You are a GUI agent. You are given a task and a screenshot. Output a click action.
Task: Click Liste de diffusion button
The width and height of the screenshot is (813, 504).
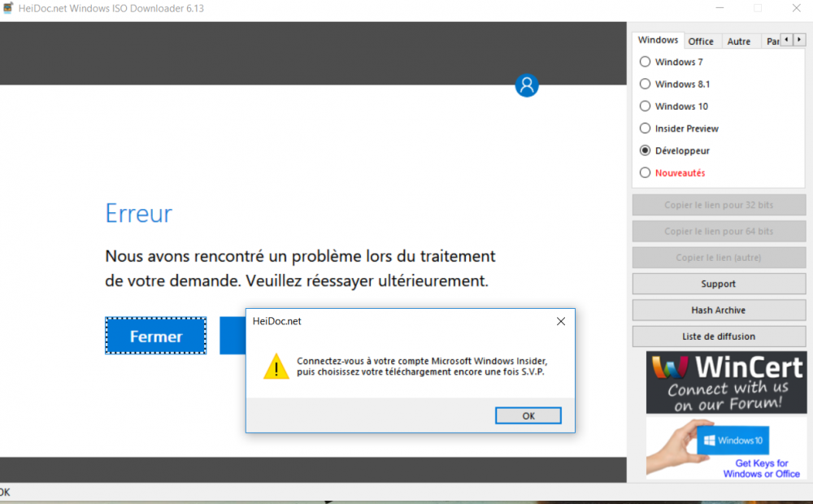tap(719, 337)
